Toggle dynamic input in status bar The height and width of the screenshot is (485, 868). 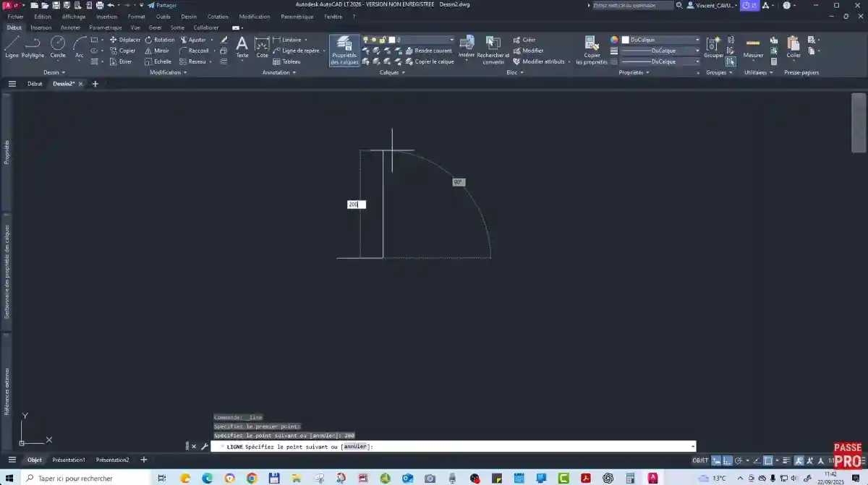pyautogui.click(x=716, y=460)
